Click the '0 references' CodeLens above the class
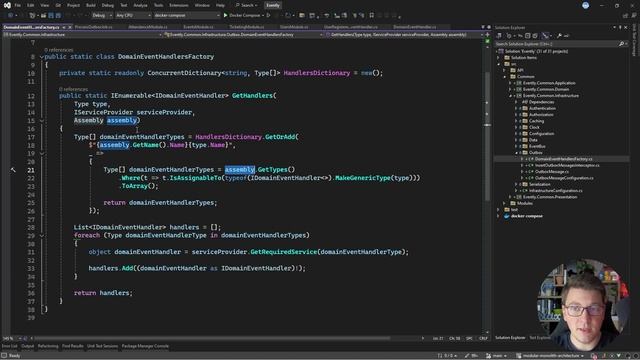The height and width of the screenshot is (360, 640). (x=58, y=50)
